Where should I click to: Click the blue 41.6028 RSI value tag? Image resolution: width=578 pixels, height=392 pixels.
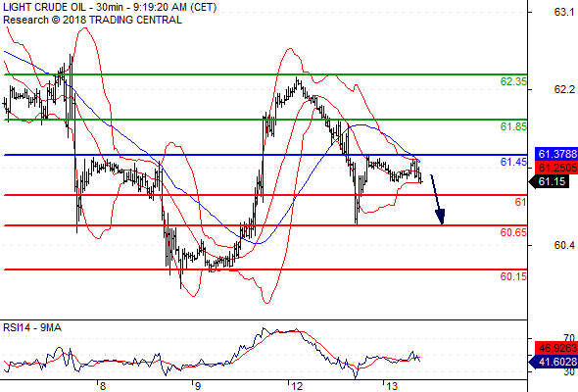coord(554,362)
